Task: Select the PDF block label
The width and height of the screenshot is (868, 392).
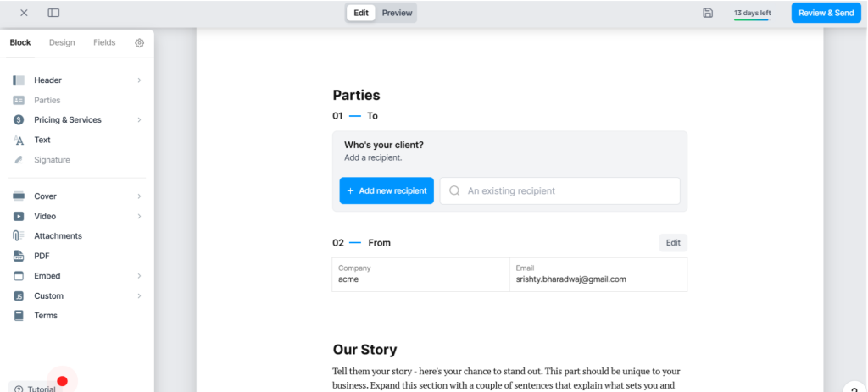Action: [x=42, y=256]
